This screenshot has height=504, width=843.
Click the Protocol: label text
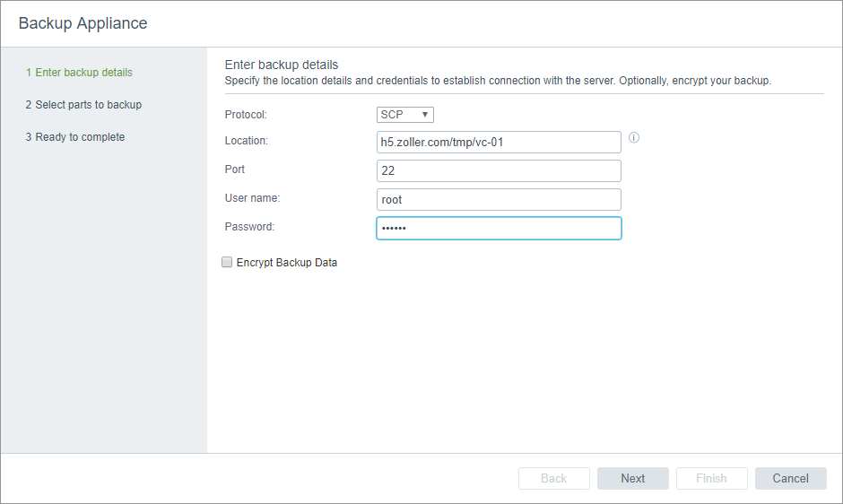tap(246, 115)
